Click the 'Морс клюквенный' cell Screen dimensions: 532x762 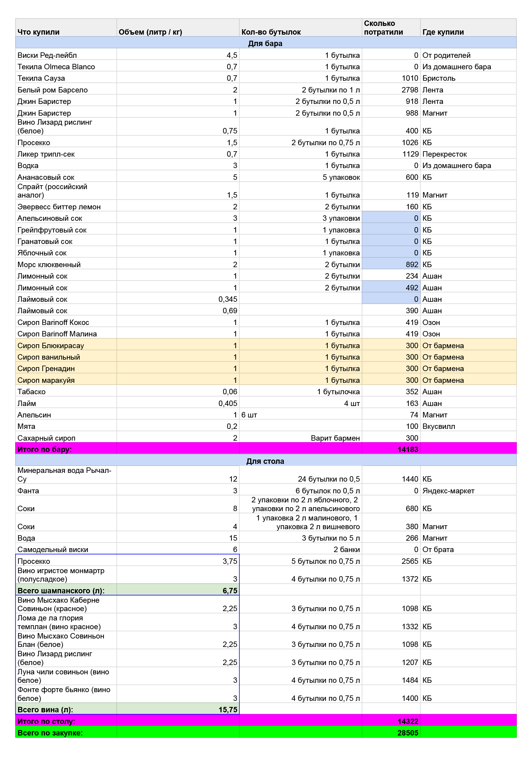click(x=66, y=264)
